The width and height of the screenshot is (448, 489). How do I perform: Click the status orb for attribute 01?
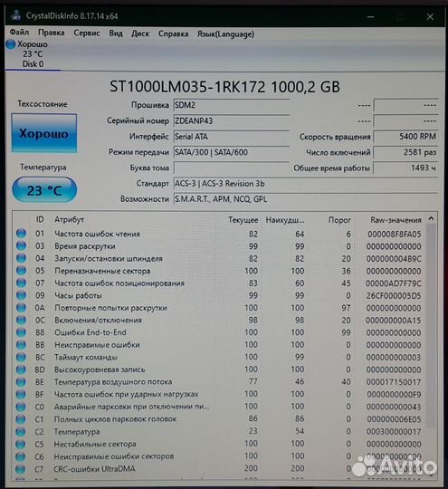coord(21,234)
